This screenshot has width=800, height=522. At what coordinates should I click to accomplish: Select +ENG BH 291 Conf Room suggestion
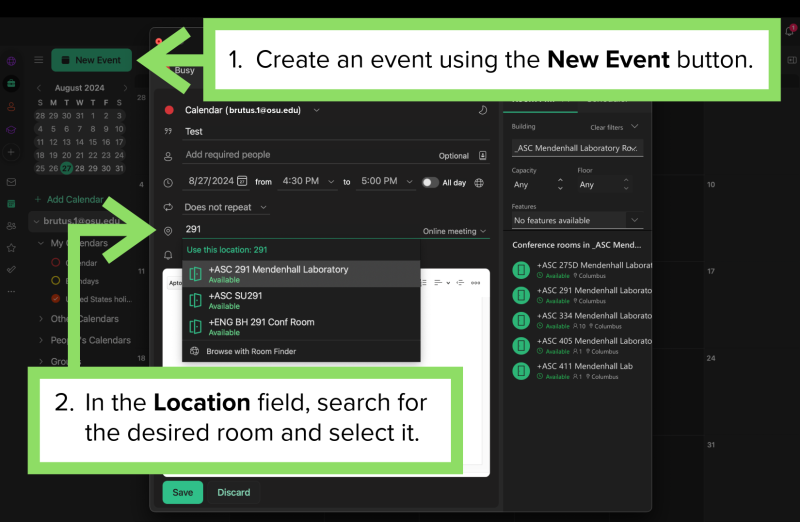[x=301, y=327]
